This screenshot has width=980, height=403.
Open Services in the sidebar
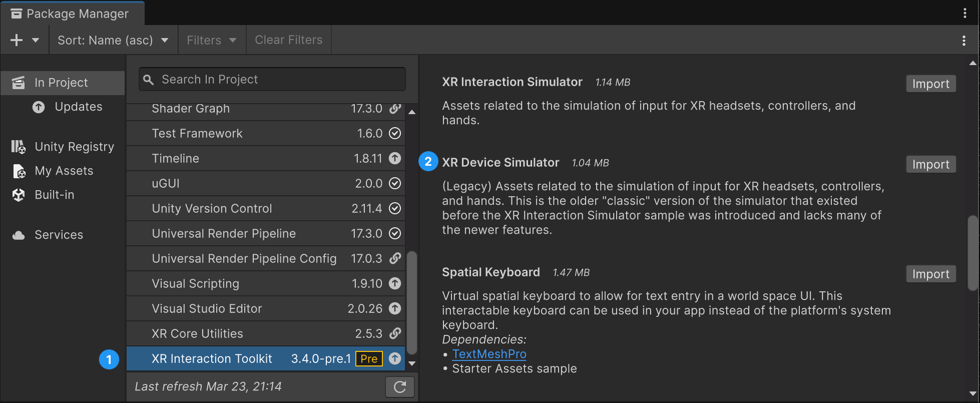click(63, 235)
